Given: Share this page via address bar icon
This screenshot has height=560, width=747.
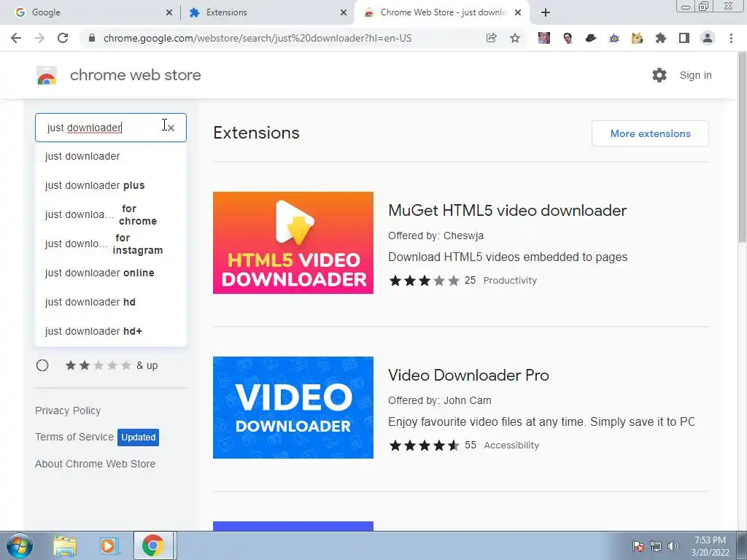Looking at the screenshot, I should [x=491, y=38].
